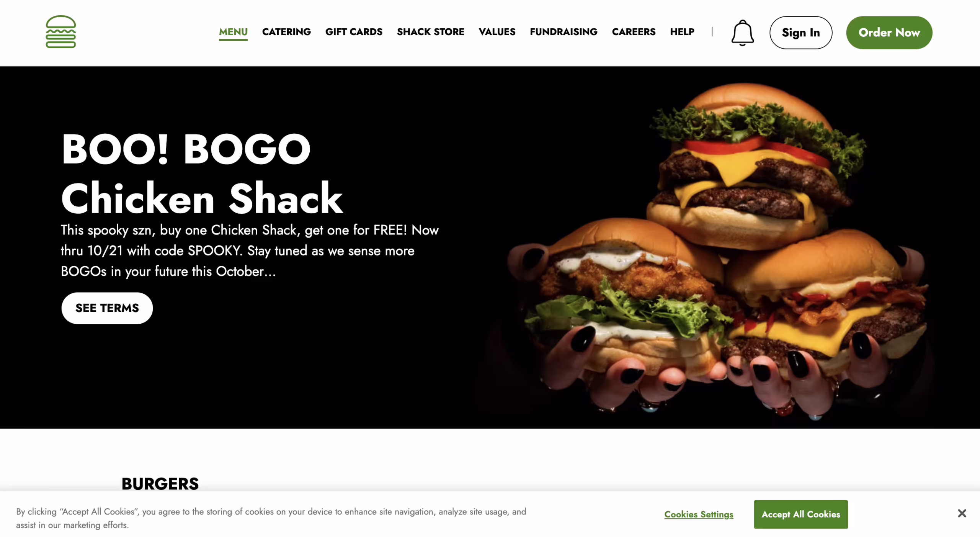Click the stacked burgers hero image
The image size is (980, 537).
tap(716, 249)
